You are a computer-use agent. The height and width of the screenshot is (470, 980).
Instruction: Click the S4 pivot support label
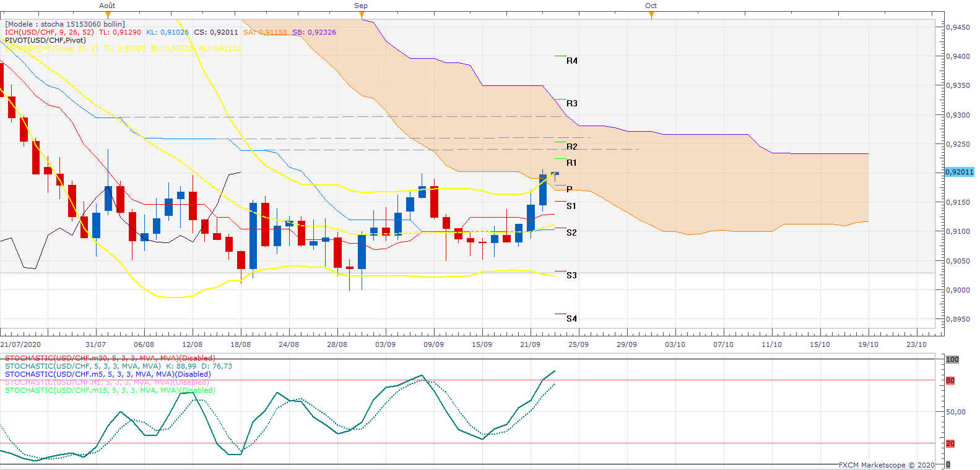pyautogui.click(x=571, y=318)
